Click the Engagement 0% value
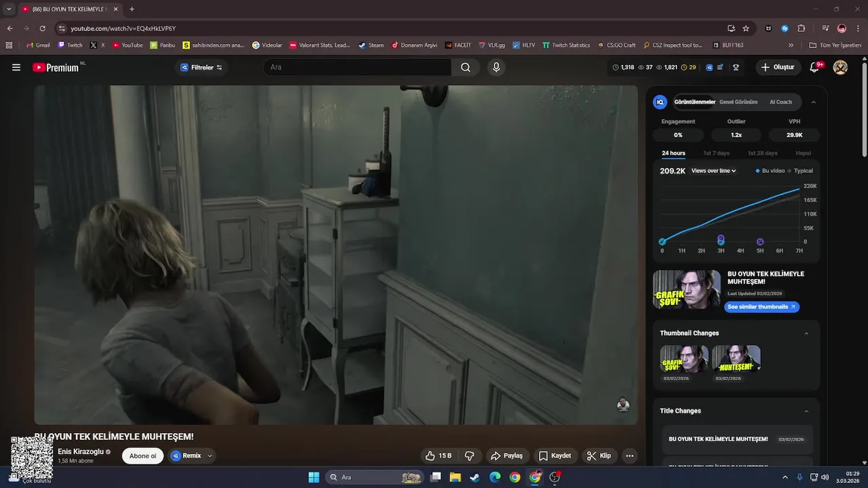 [678, 135]
